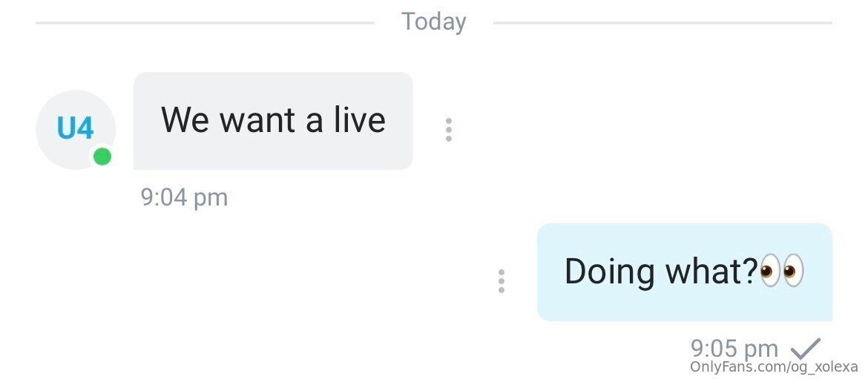Click the divider line left of 'Today'

coord(205,23)
